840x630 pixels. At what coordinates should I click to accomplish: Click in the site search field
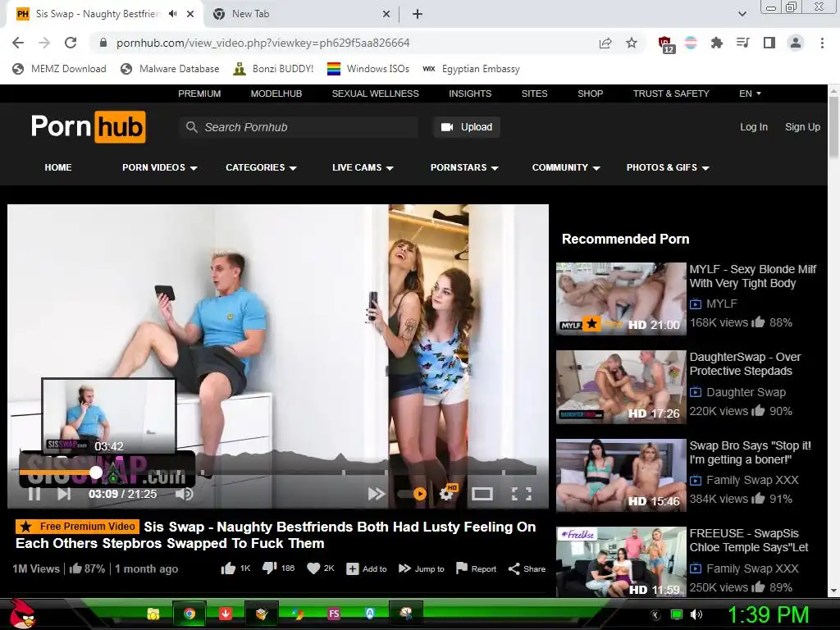pyautogui.click(x=299, y=127)
